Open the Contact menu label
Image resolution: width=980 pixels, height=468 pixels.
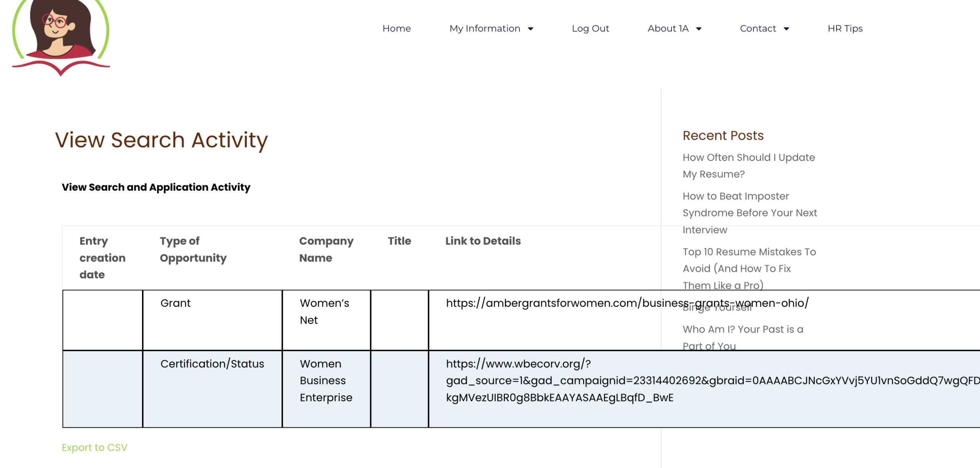[x=758, y=28]
